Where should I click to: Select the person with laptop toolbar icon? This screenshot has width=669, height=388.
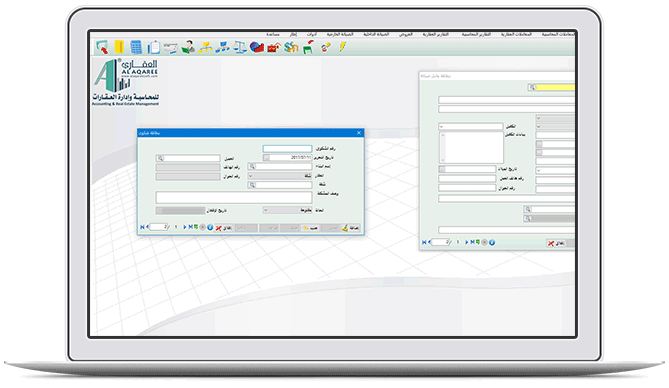pyautogui.click(x=188, y=47)
